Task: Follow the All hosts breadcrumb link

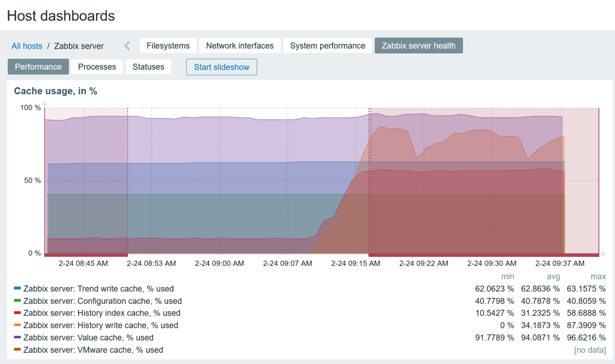Action: (27, 46)
